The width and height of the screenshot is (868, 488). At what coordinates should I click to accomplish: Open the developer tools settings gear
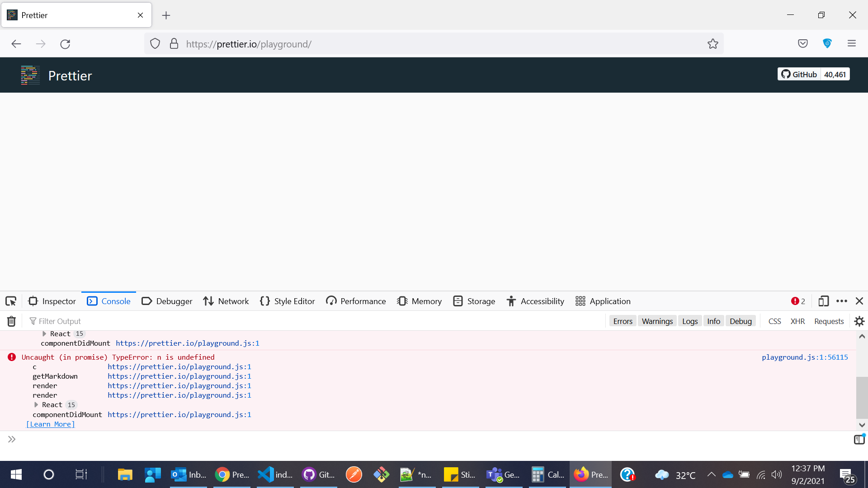pos(859,321)
